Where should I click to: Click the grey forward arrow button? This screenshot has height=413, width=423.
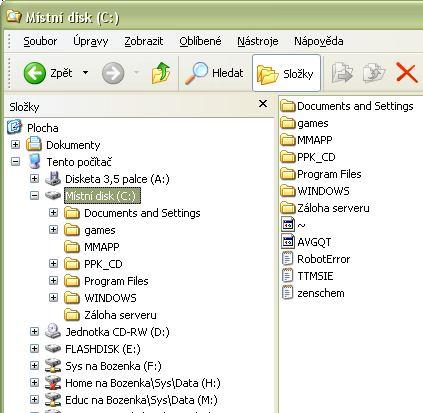[113, 73]
